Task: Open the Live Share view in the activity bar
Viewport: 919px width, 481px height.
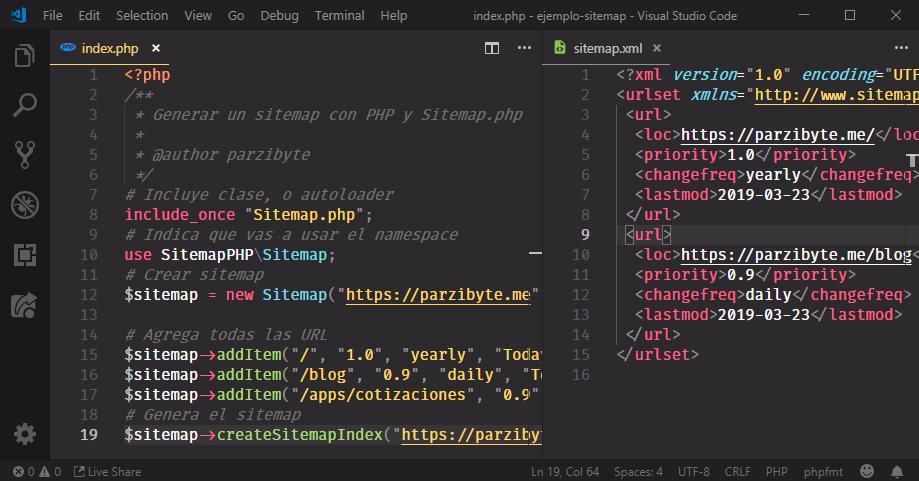Action: (25, 305)
